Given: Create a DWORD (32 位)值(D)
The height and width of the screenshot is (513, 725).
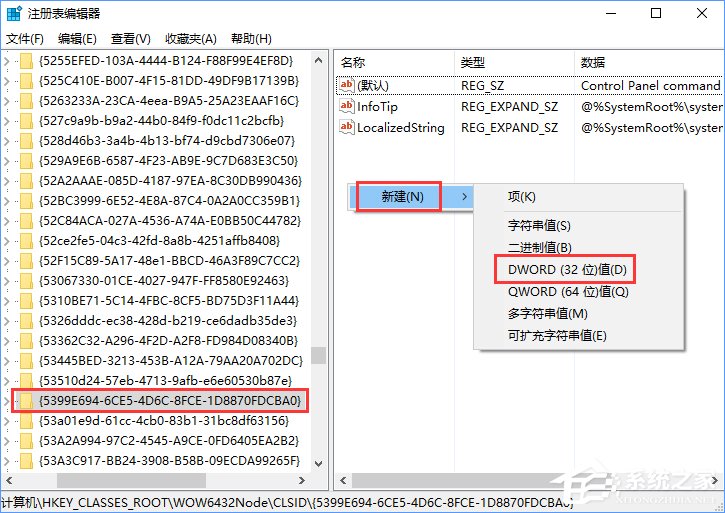Looking at the screenshot, I should (578, 269).
